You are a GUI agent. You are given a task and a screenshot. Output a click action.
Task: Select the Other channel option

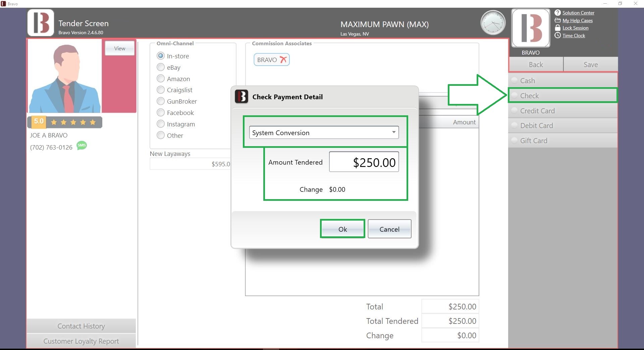click(x=161, y=135)
